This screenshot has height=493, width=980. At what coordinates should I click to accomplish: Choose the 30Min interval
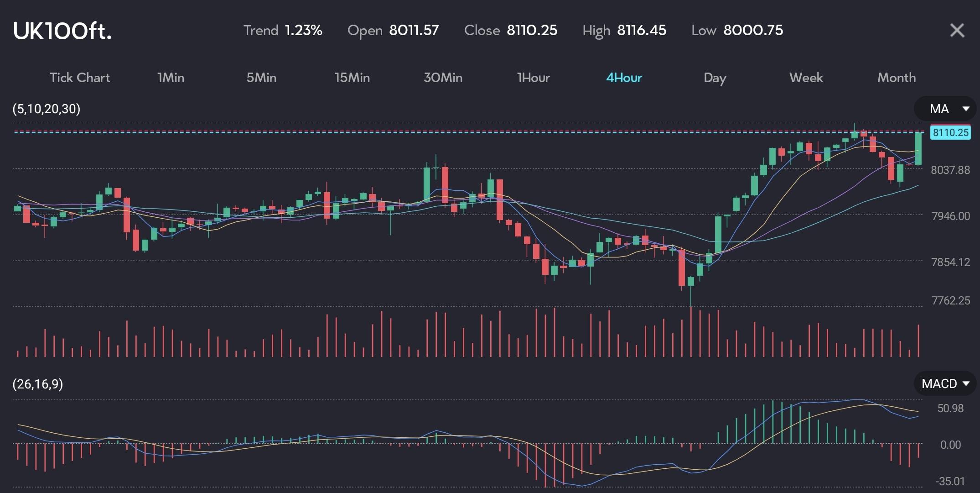tap(443, 78)
